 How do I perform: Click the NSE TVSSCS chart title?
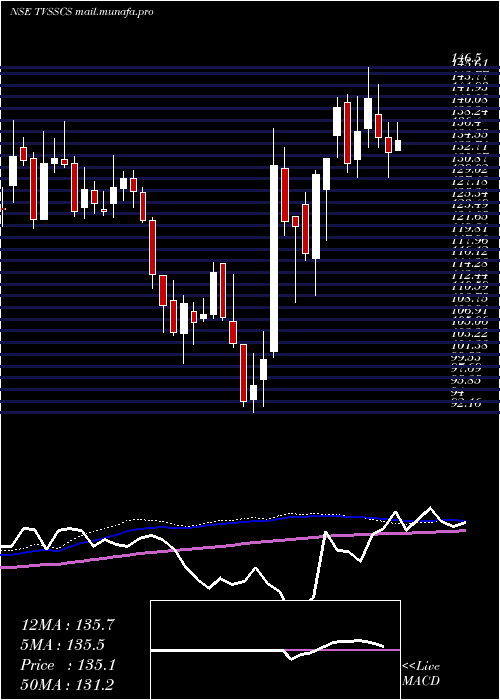pyautogui.click(x=82, y=12)
